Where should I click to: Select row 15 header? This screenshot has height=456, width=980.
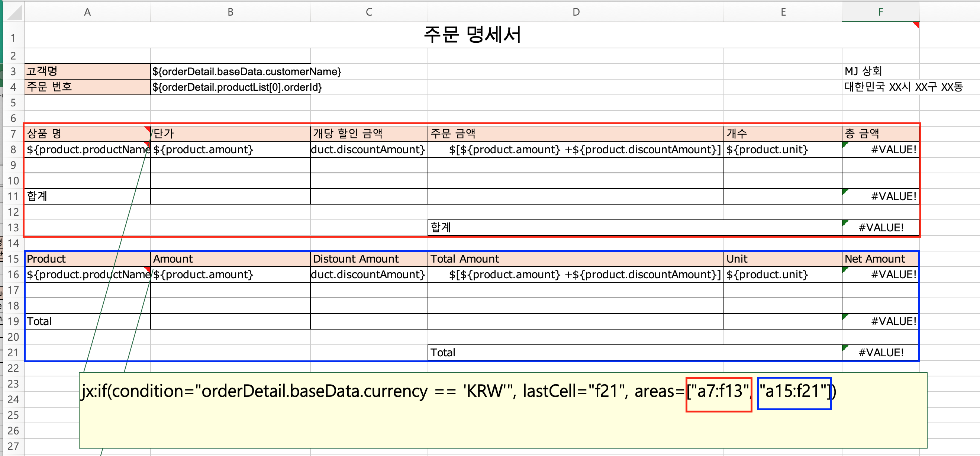[13, 259]
